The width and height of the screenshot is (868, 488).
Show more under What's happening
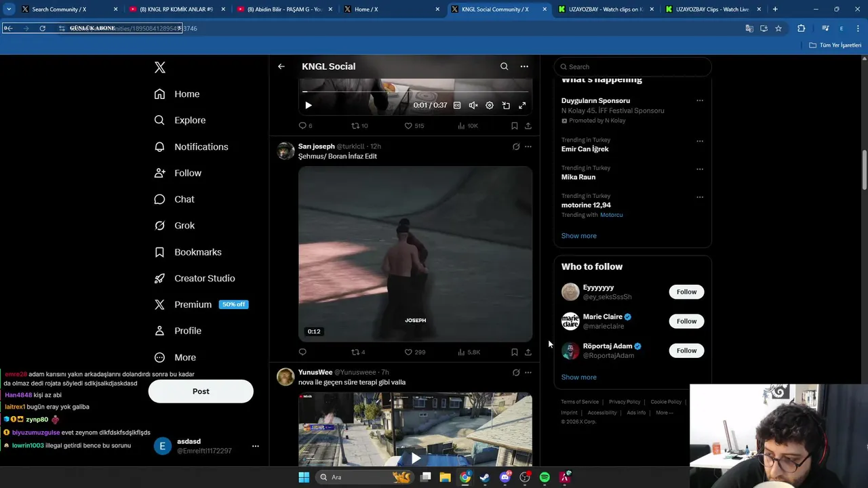coord(579,236)
